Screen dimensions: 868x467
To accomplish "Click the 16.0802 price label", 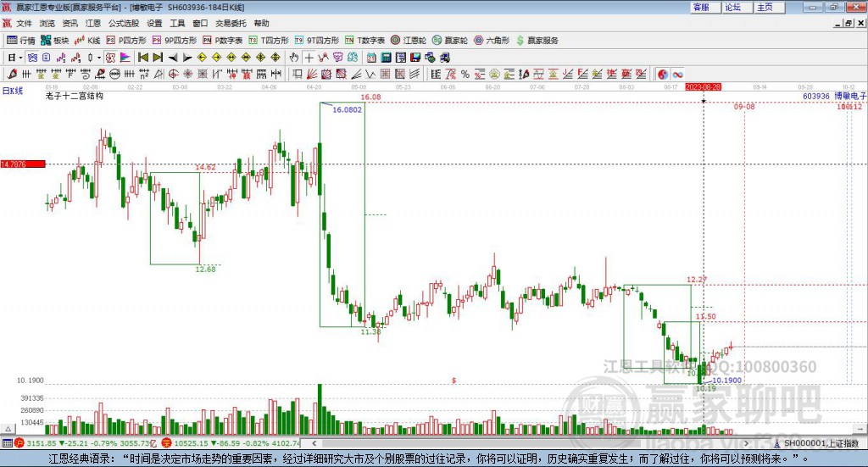I will (x=347, y=109).
